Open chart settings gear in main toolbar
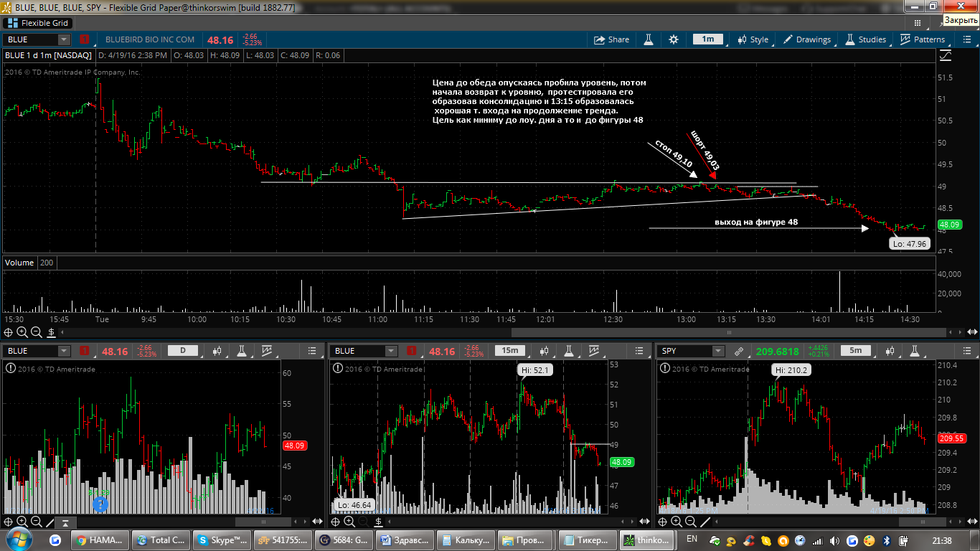The height and width of the screenshot is (551, 980). tap(673, 39)
